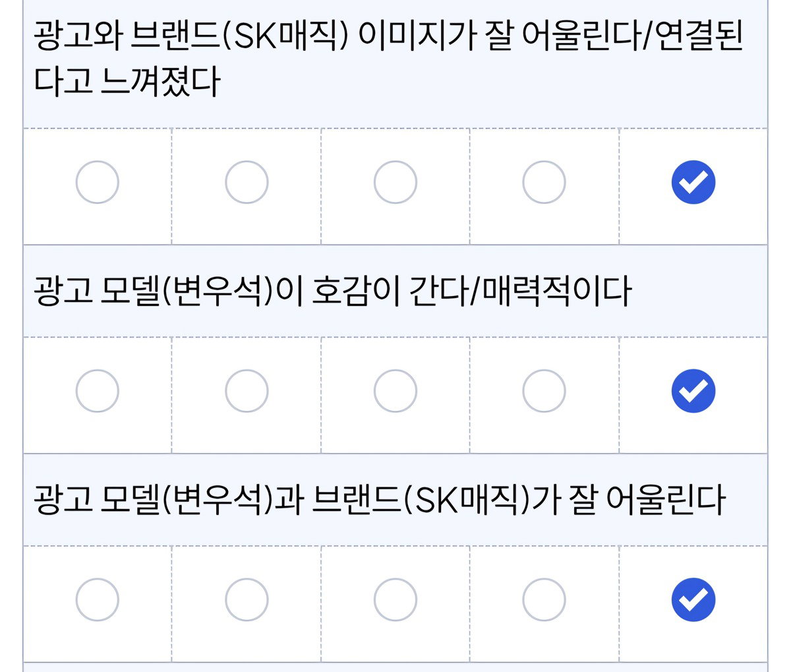Choose the middle radio option for 광고와 브랜드 이미지 question
791x672 pixels.
[395, 182]
